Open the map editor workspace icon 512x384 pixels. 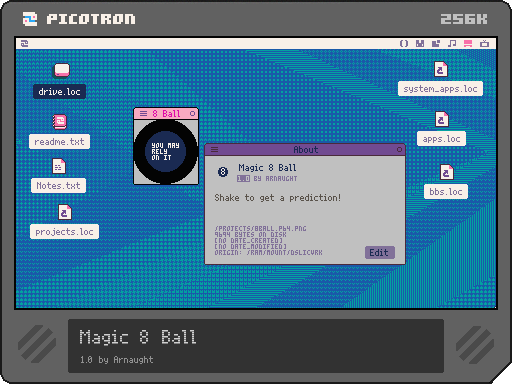[436, 43]
